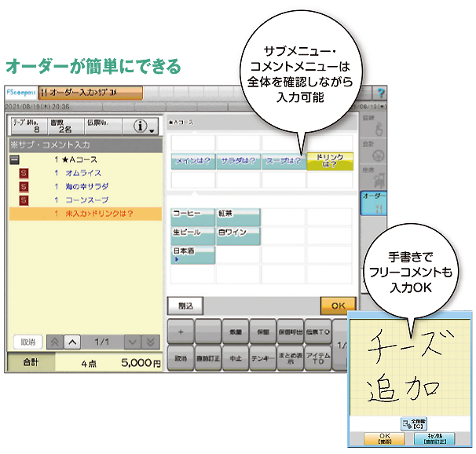Click the 伝票No. field
The image size is (476, 454).
click(103, 126)
